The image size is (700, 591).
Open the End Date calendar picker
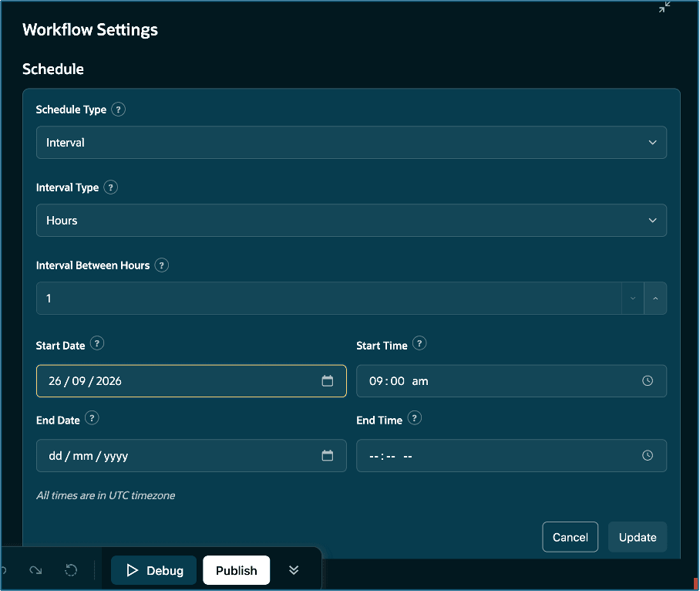pos(327,456)
